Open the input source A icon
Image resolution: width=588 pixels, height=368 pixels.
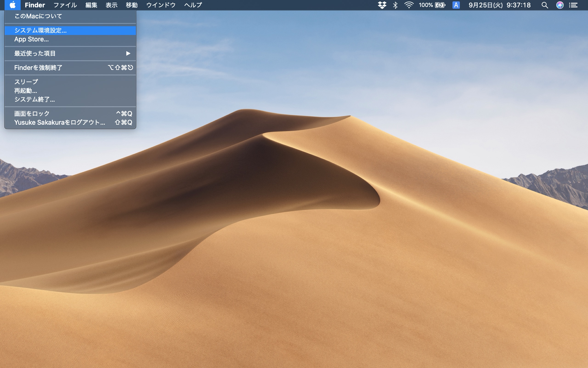pos(456,5)
